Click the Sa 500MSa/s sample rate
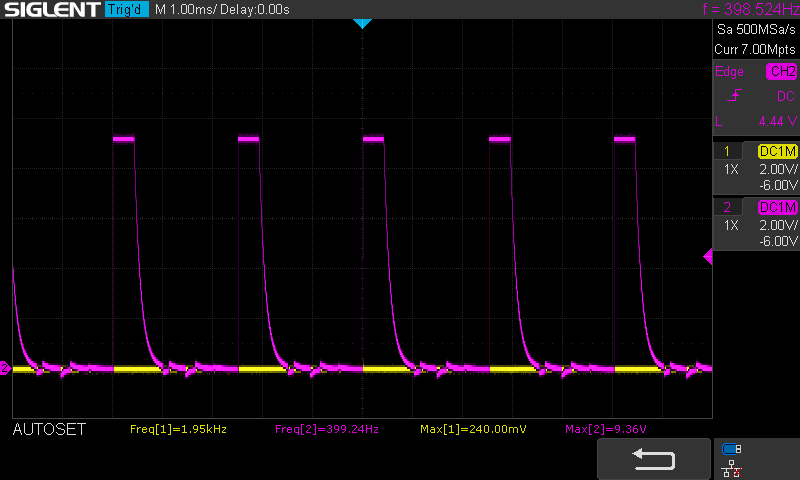Viewport: 800px width, 480px height. point(756,29)
